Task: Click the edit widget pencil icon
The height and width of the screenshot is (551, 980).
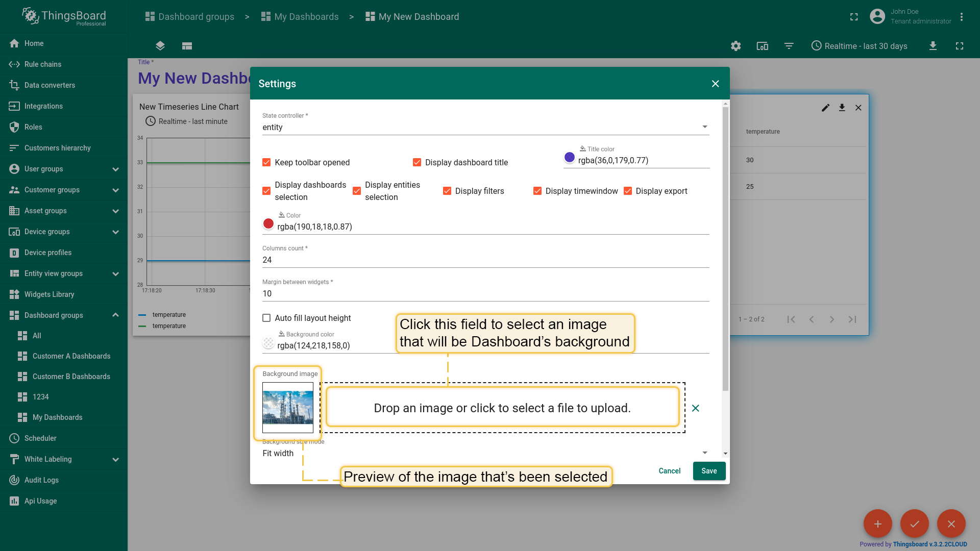Action: click(825, 108)
